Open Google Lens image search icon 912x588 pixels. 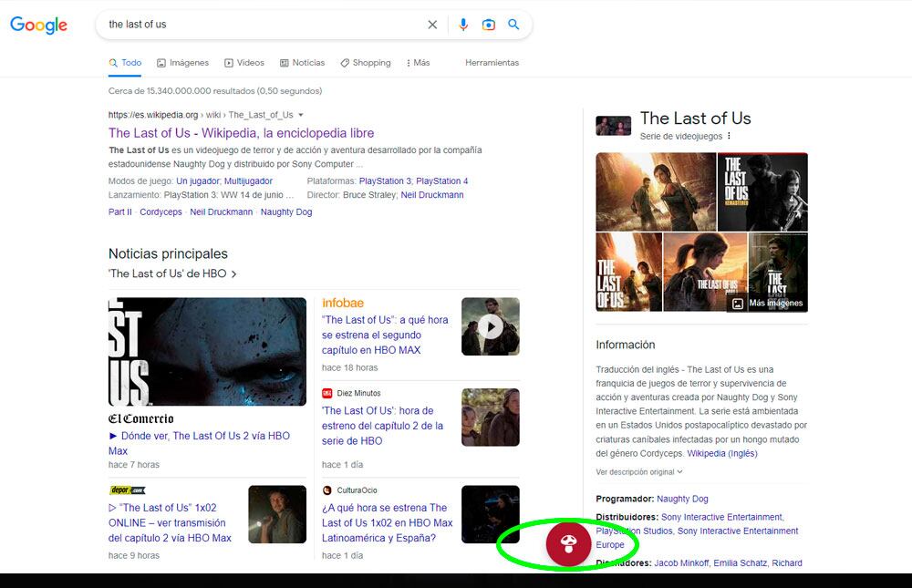[489, 25]
